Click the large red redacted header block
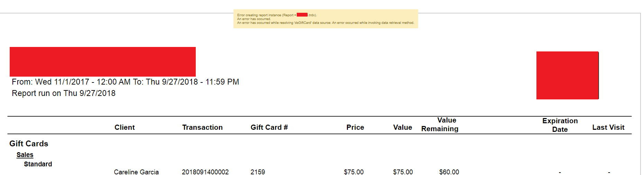 [x=102, y=61]
